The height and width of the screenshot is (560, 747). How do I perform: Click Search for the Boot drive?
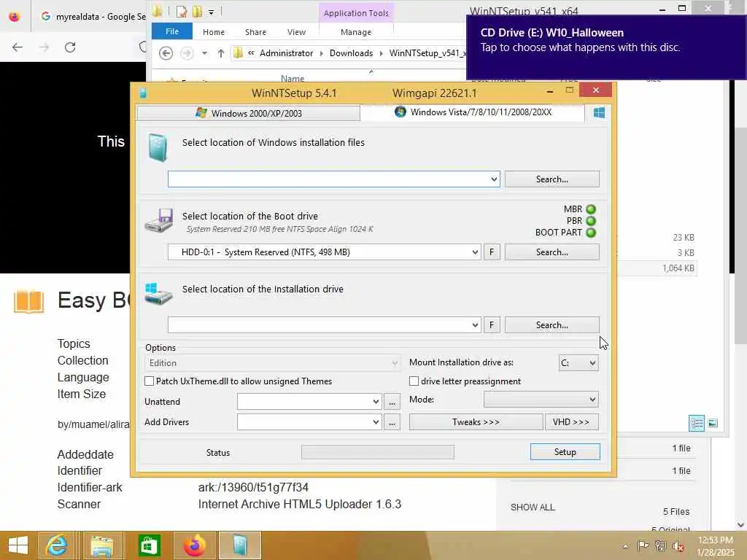point(551,252)
